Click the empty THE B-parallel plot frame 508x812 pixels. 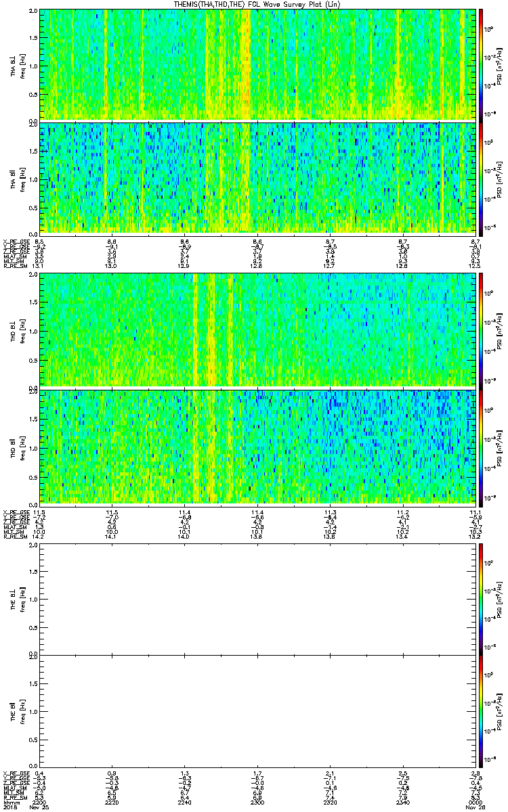257,711
